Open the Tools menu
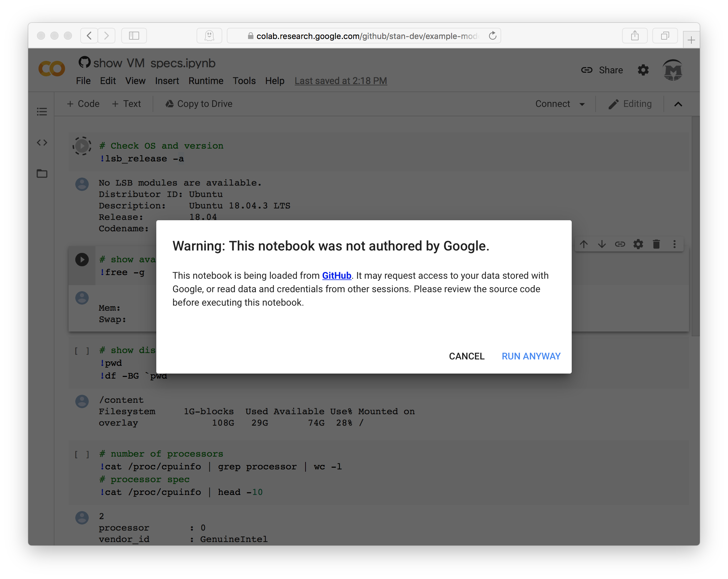The width and height of the screenshot is (728, 579). tap(244, 81)
